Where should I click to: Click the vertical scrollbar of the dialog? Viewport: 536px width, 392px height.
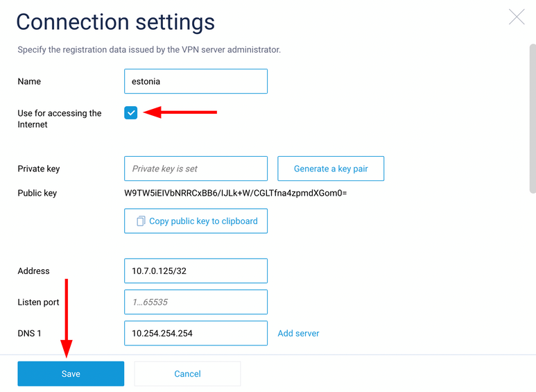[x=532, y=118]
